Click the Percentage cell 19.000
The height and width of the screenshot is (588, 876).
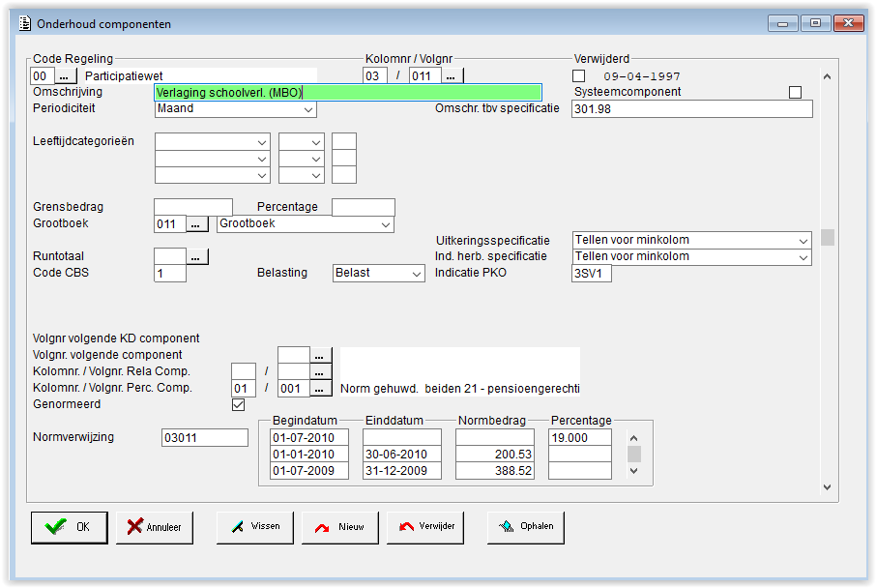coord(580,438)
